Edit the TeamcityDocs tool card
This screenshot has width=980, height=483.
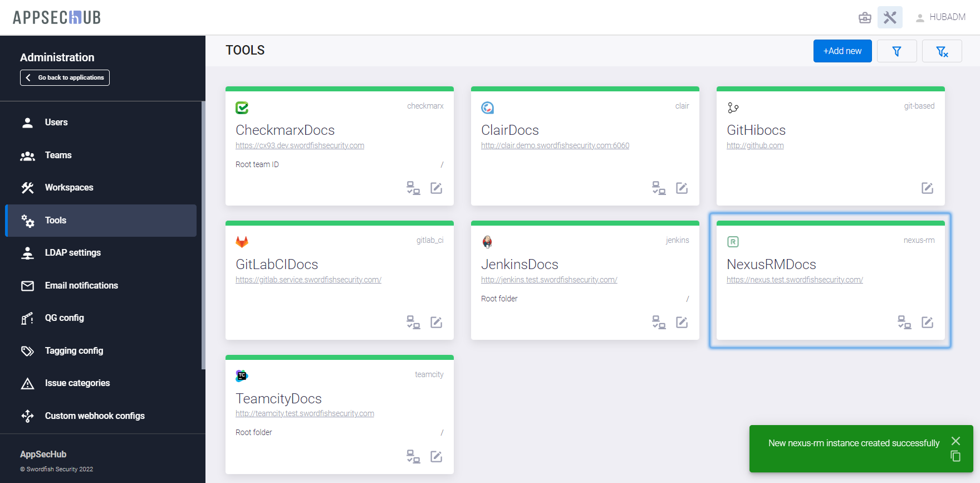436,457
